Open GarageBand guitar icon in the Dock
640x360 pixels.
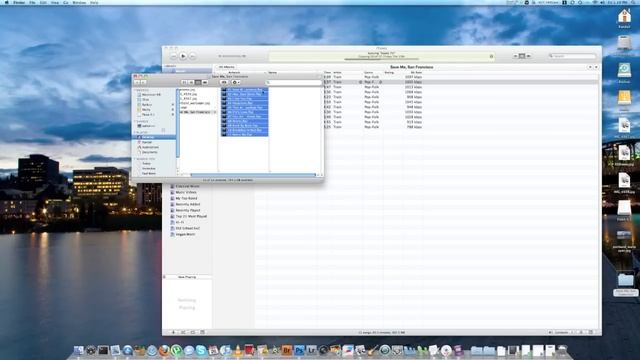tap(372, 350)
